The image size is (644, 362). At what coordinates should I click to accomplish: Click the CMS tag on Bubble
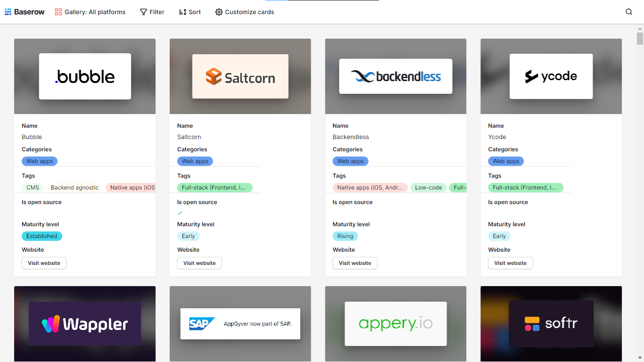pos(33,188)
